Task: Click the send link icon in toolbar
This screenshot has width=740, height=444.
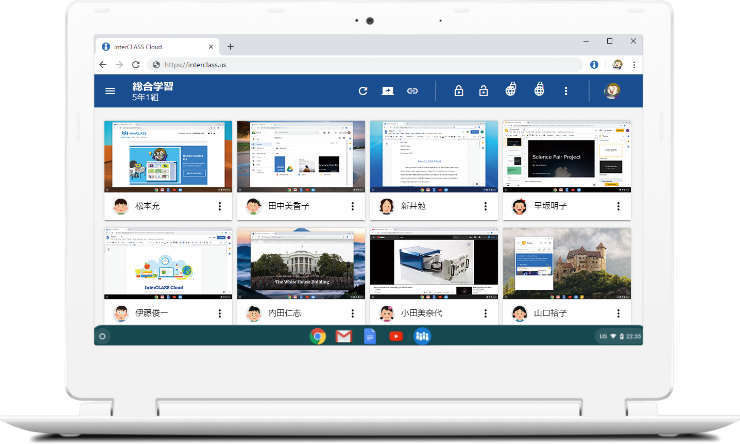Action: (x=412, y=91)
